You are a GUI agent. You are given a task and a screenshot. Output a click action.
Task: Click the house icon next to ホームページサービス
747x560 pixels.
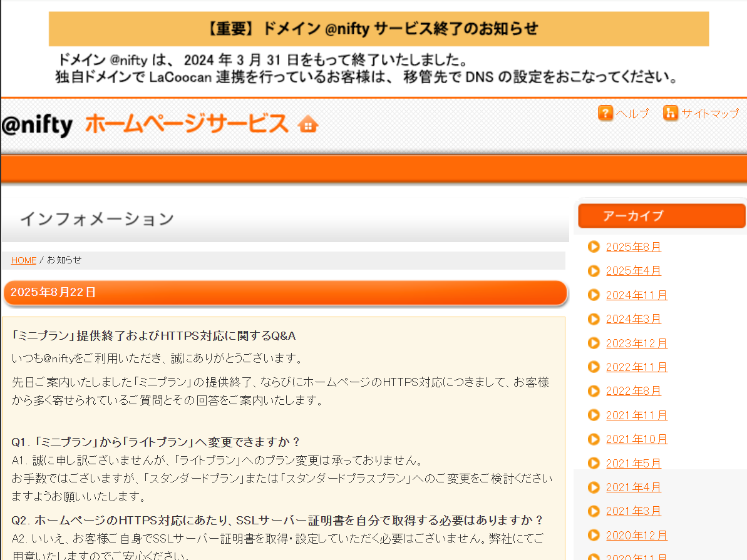(x=307, y=125)
